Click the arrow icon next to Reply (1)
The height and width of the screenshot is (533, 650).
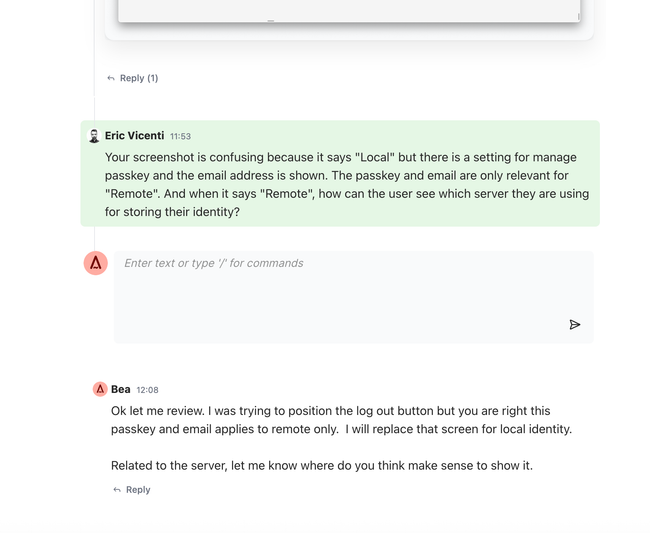coord(111,78)
